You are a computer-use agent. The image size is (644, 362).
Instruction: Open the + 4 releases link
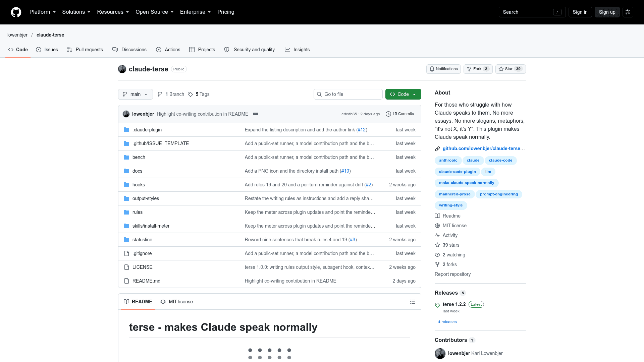point(446,322)
